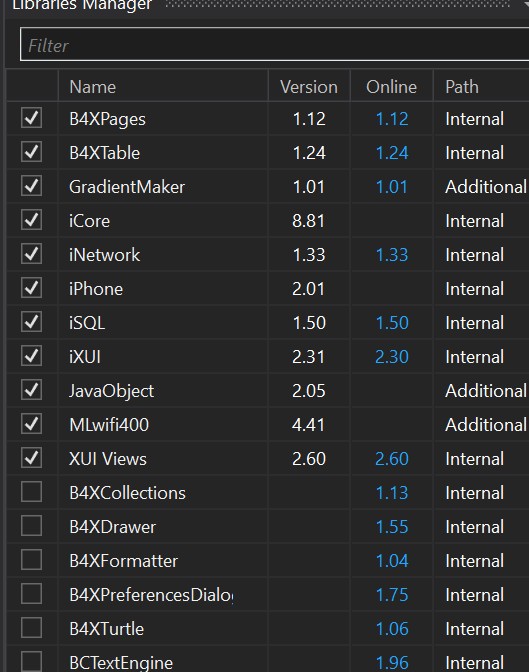Open online version 1.06 link for B4XTurtle
This screenshot has height=672, width=529.
(x=392, y=629)
